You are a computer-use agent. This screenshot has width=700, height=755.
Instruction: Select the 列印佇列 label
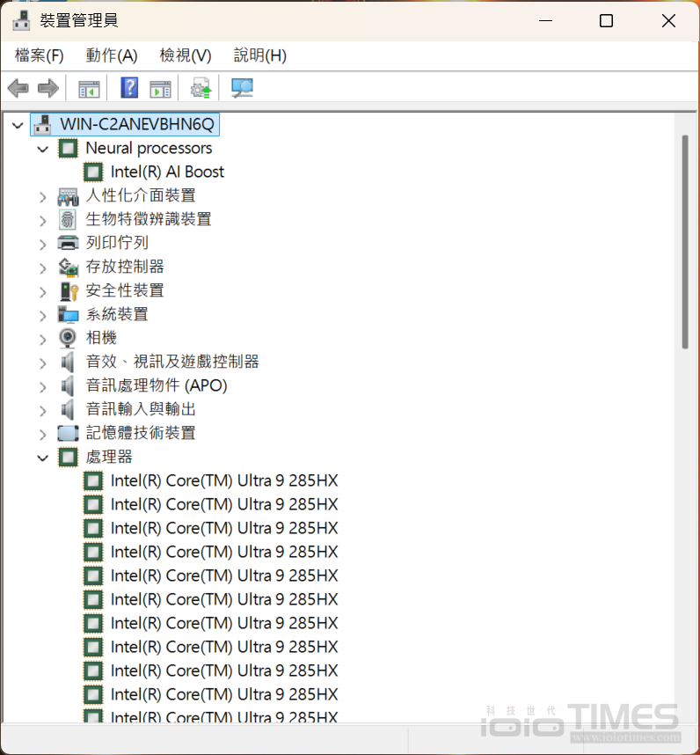(117, 243)
